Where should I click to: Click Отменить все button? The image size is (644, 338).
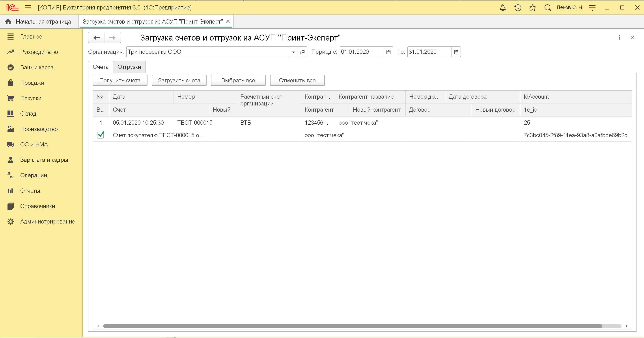coord(297,80)
